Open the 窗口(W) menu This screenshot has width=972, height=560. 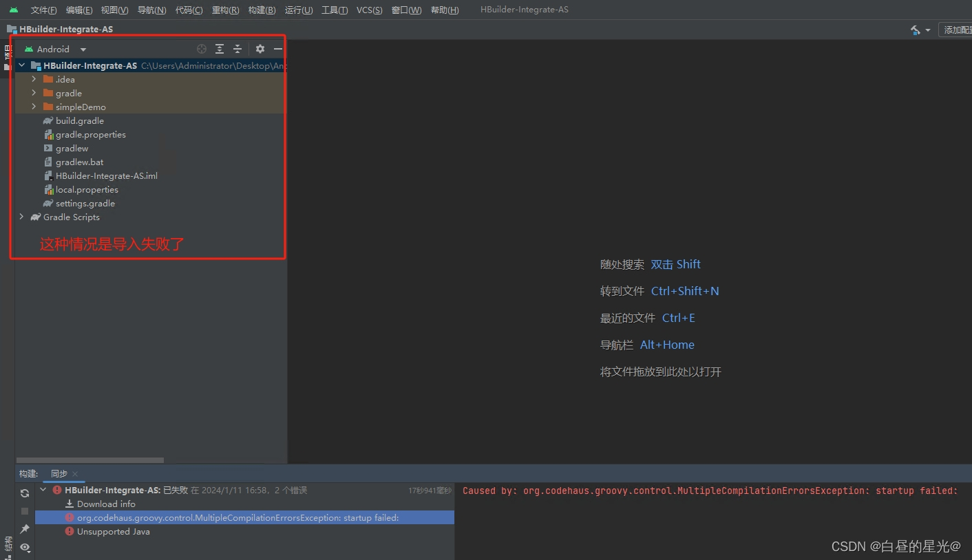pyautogui.click(x=406, y=10)
